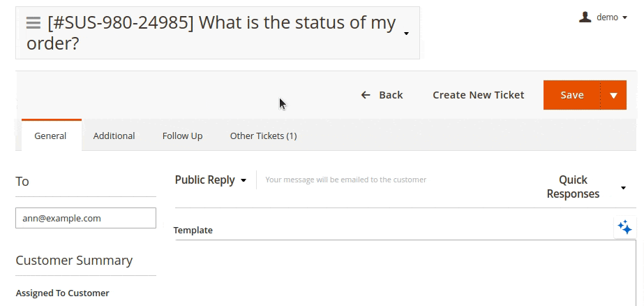Click the Assigned To Customer label
The height and width of the screenshot is (306, 644).
click(x=62, y=293)
